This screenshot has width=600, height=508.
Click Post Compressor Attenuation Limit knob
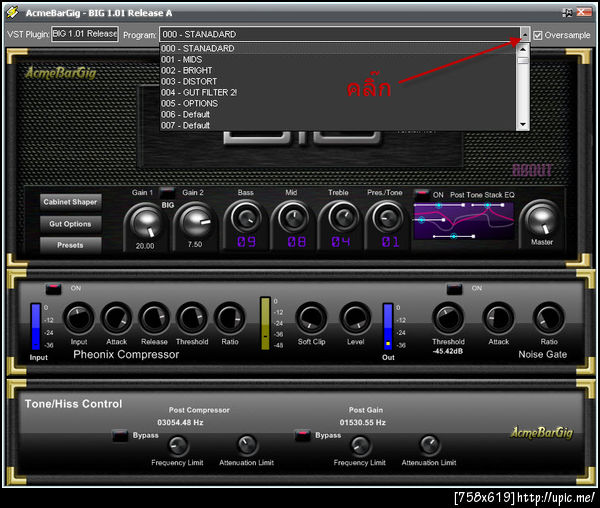(x=247, y=444)
